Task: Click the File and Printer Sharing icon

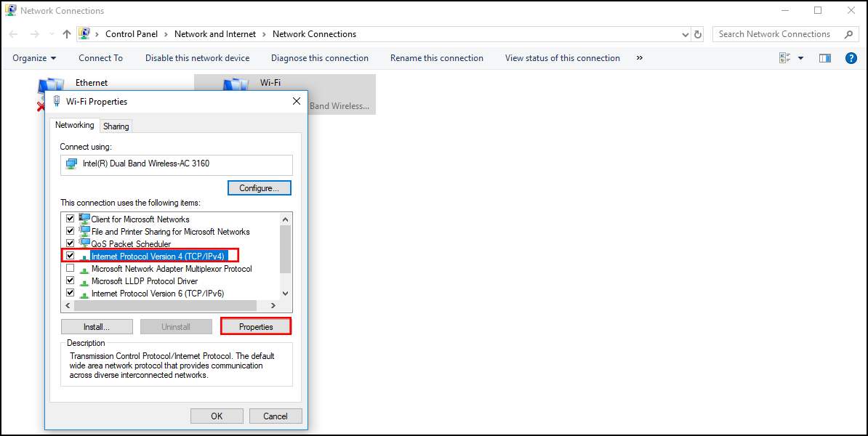Action: point(84,231)
